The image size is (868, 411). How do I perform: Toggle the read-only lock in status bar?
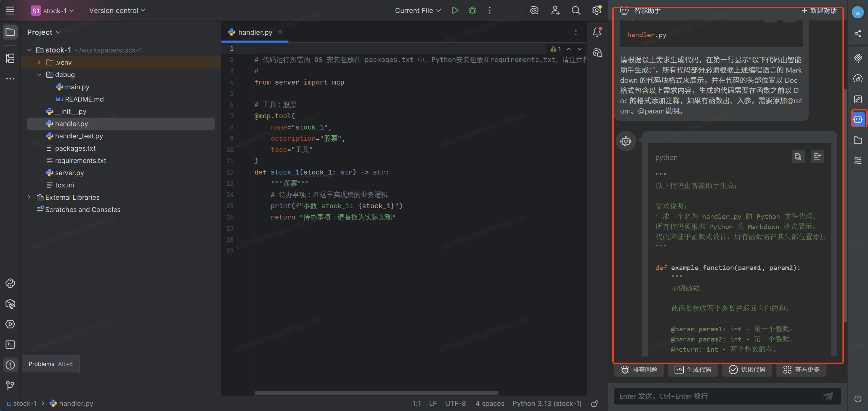595,404
